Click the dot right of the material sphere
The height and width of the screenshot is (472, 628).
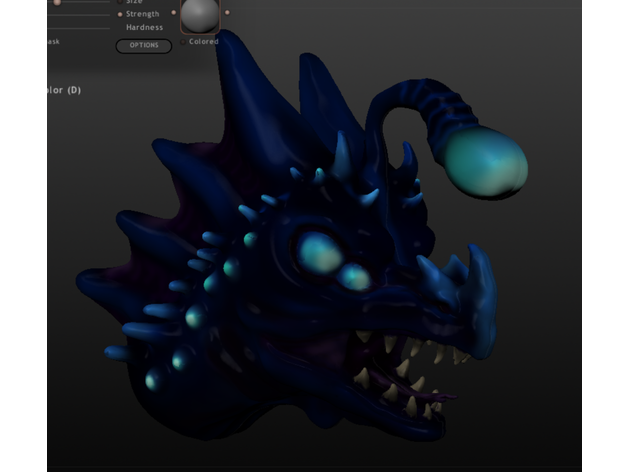tap(227, 13)
